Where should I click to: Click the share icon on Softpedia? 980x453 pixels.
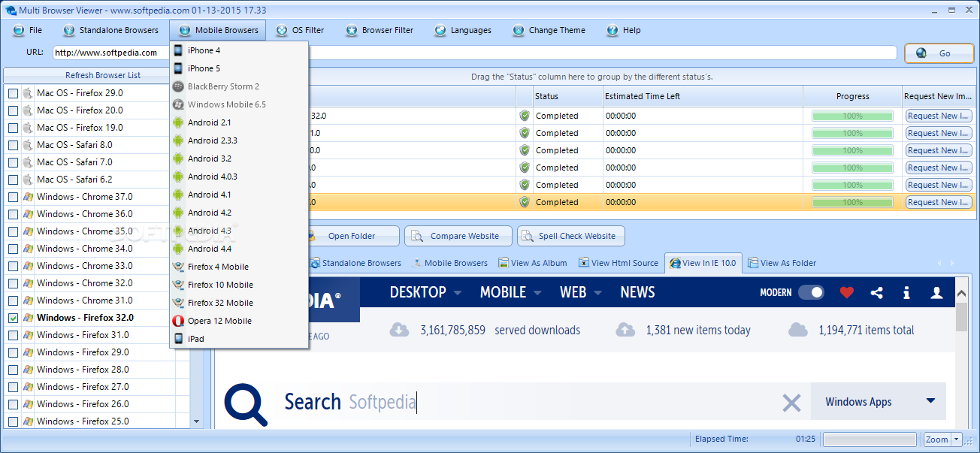pyautogui.click(x=877, y=292)
